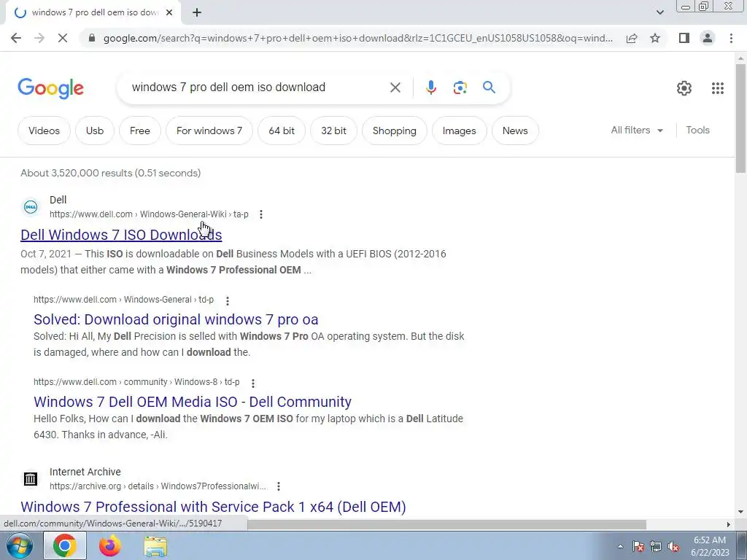Clear the search box text
747x560 pixels.
[x=395, y=87]
